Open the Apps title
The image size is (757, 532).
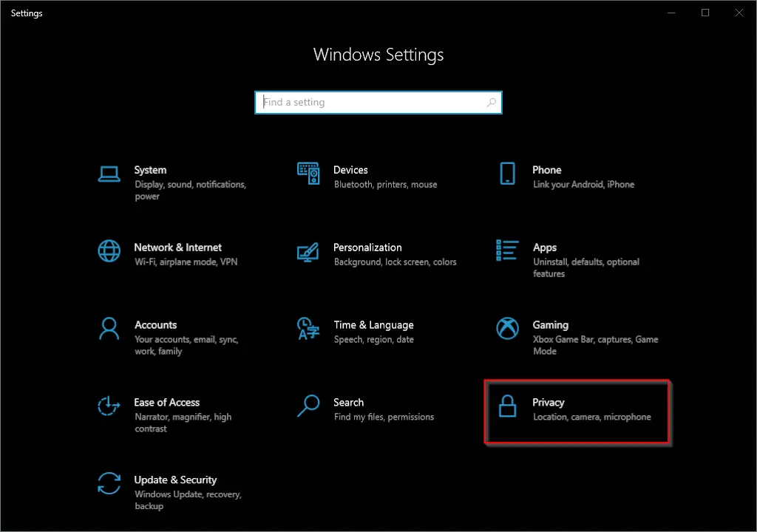point(545,248)
